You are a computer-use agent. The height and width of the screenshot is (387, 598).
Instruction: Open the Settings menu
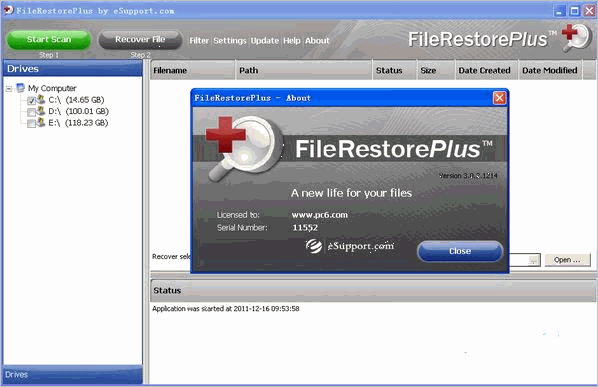(x=230, y=40)
